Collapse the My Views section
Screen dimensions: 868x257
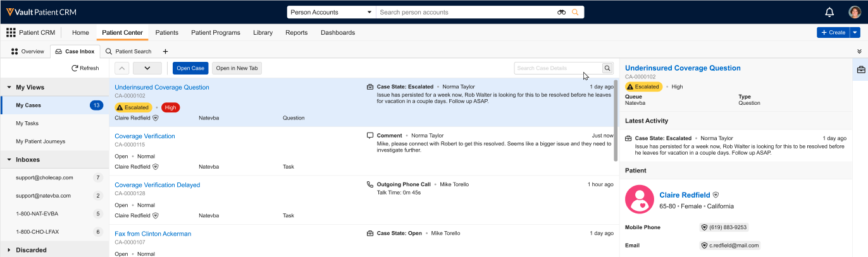coord(9,88)
